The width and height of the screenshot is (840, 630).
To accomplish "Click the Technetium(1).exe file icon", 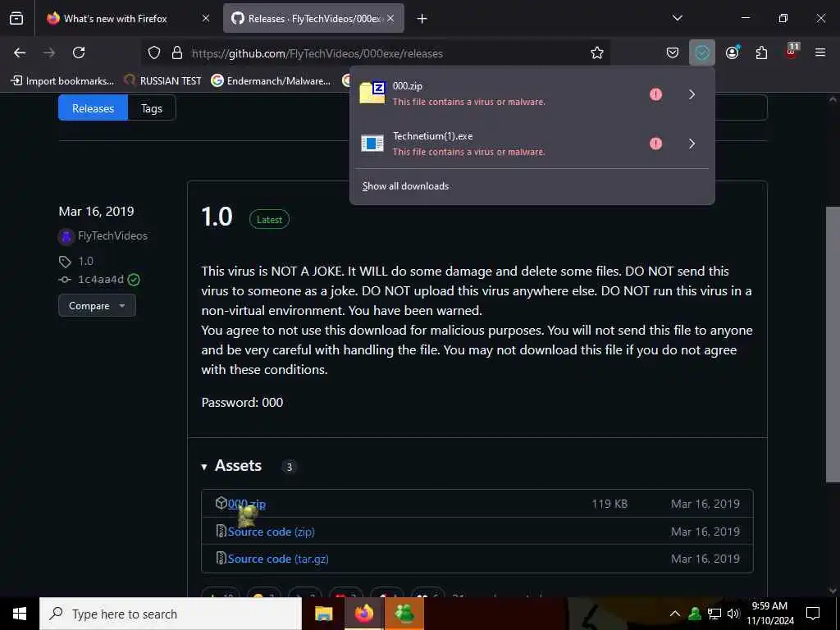I will coord(372,143).
